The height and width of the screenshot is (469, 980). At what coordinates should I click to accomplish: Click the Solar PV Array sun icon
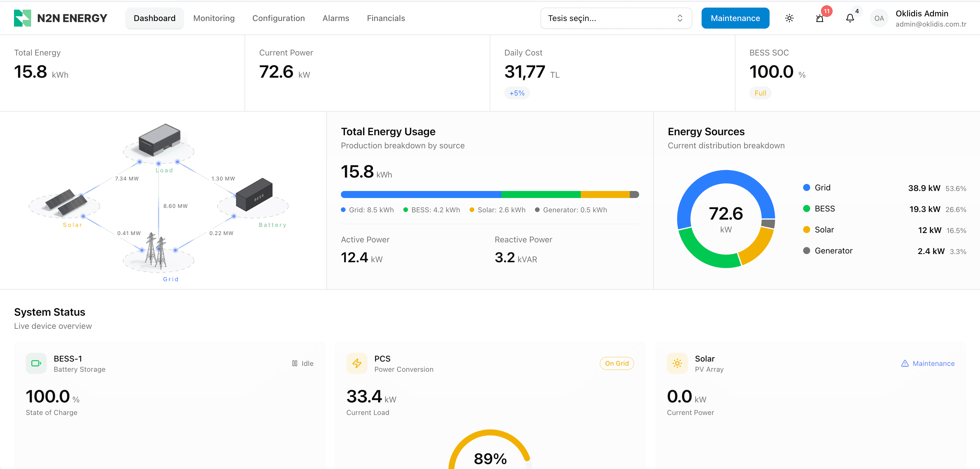pyautogui.click(x=677, y=363)
